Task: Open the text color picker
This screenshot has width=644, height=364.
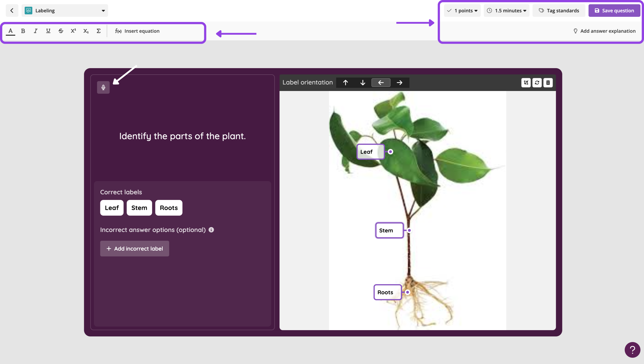Action: [x=11, y=31]
